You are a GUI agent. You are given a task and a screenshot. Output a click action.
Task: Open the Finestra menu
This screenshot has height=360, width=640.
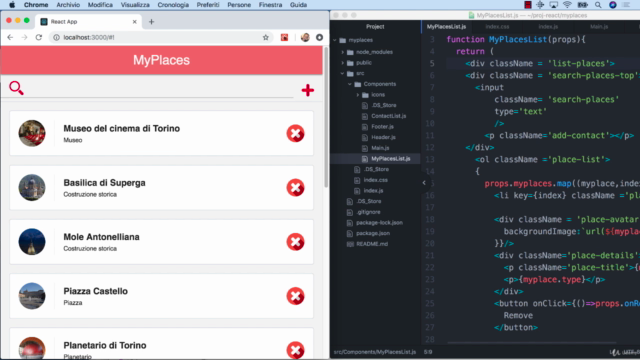(x=270, y=5)
